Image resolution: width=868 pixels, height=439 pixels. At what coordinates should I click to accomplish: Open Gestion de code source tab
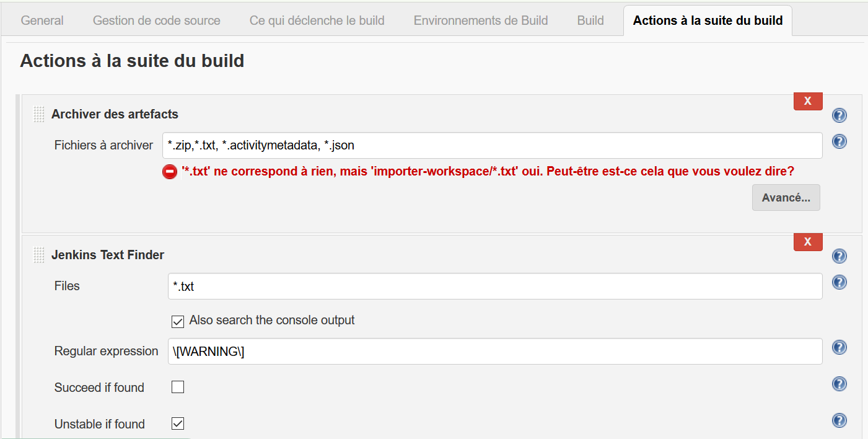pos(156,20)
